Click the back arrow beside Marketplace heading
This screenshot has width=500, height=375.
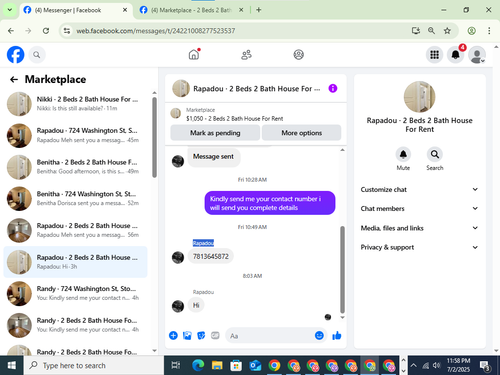tap(14, 79)
